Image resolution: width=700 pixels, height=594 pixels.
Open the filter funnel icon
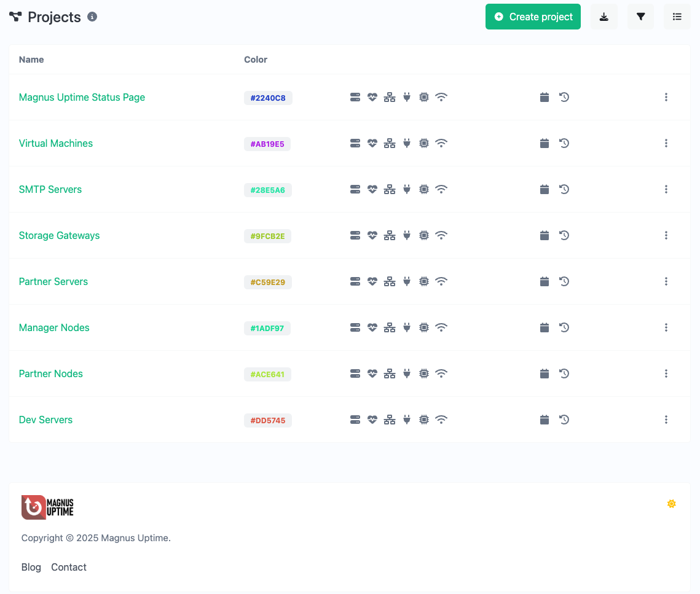coord(640,17)
